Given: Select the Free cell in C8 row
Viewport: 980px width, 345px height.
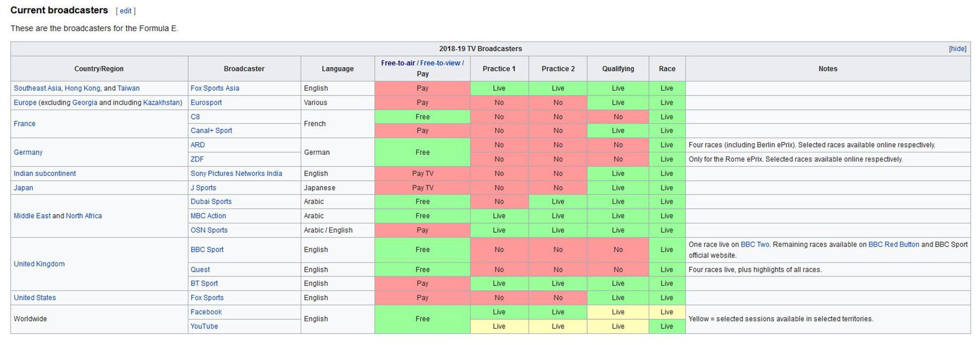Looking at the screenshot, I should [x=422, y=117].
